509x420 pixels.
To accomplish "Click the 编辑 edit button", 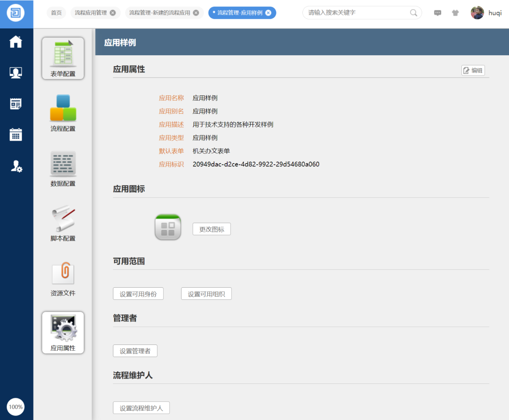I will 473,71.
